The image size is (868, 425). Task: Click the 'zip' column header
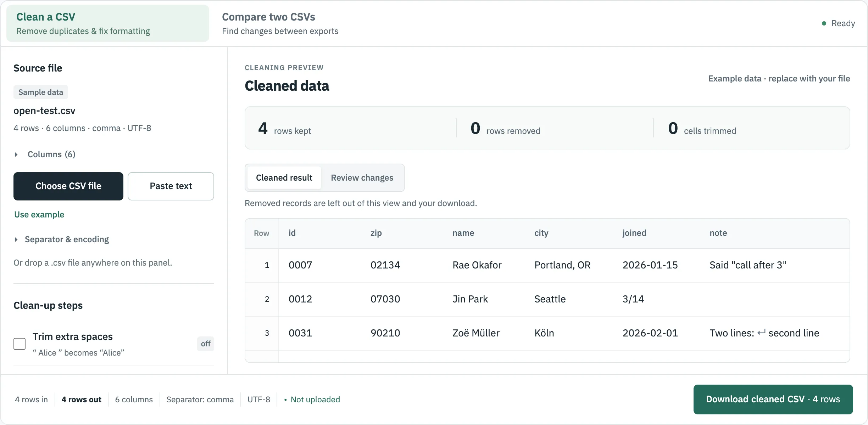click(x=376, y=233)
